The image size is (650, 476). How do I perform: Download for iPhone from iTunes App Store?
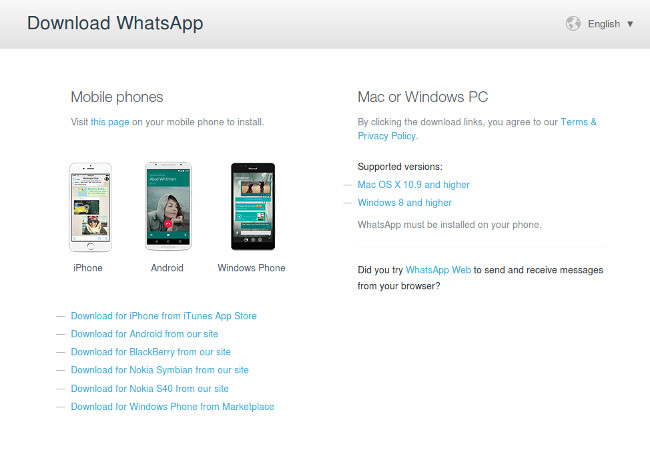(x=164, y=316)
